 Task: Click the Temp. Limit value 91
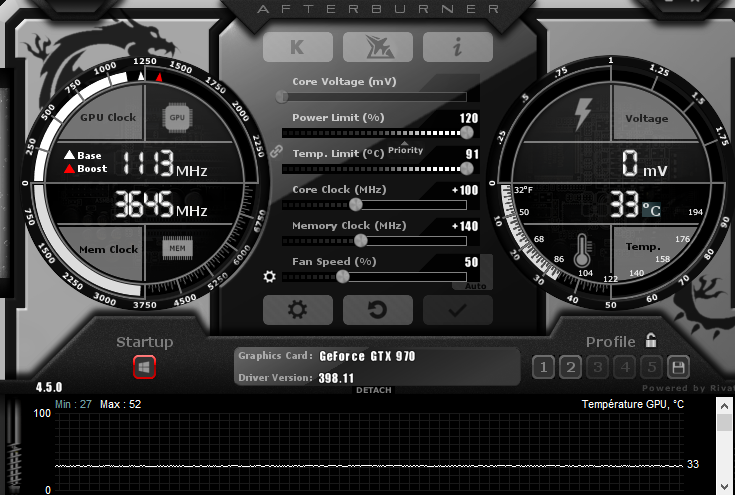(x=472, y=154)
